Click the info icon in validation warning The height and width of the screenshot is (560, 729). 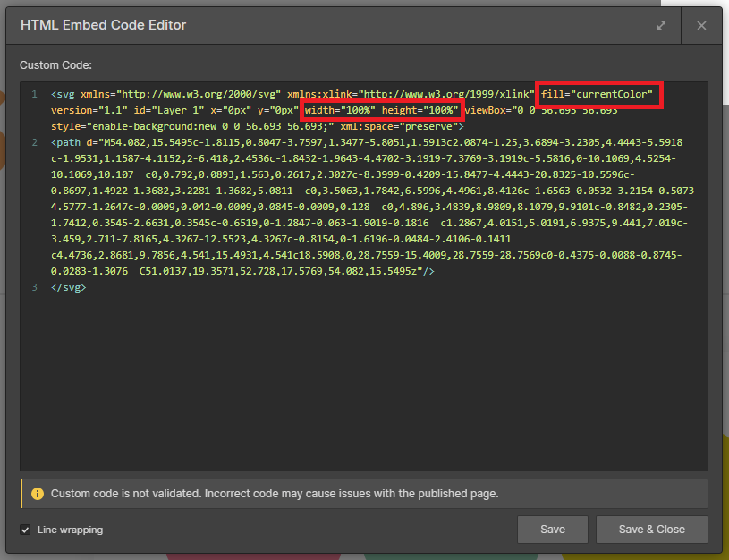(38, 494)
